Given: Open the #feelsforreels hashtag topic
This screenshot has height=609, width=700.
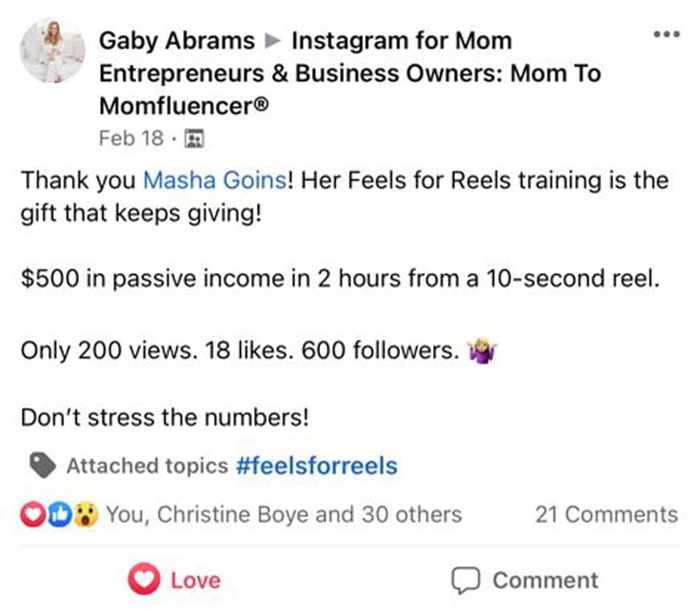Looking at the screenshot, I should 317,466.
